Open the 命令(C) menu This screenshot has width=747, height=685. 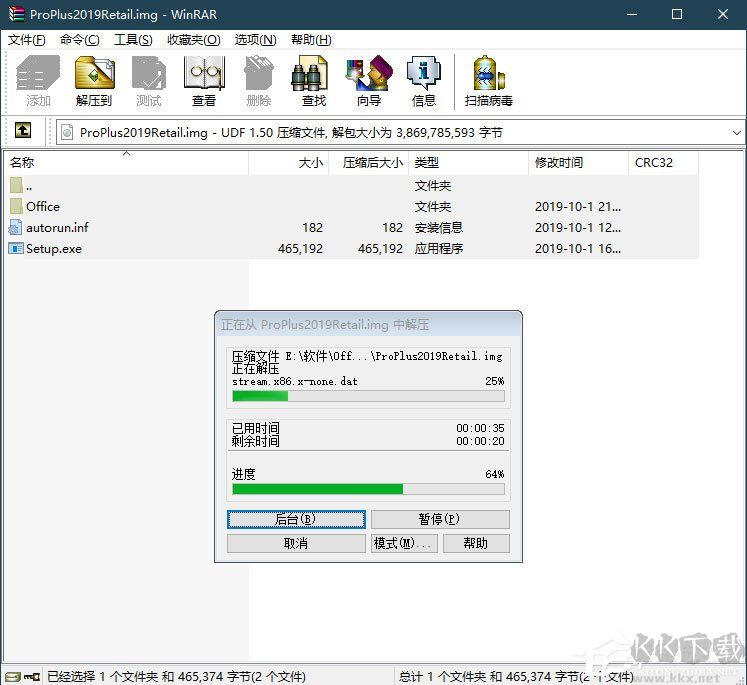pos(80,40)
